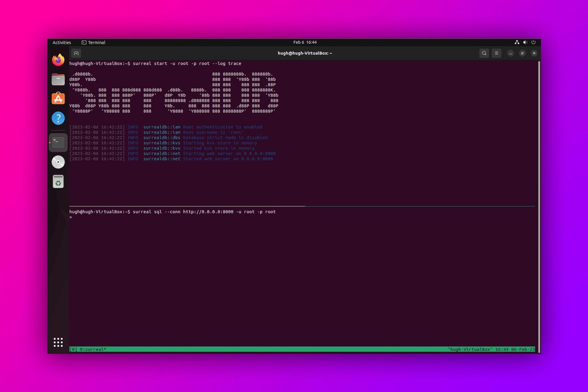
Task: Open the power menu icon
Action: click(x=533, y=42)
